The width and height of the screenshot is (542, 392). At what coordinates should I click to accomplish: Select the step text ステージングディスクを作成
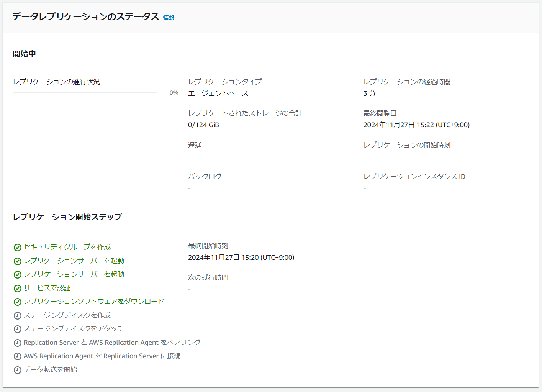(x=67, y=315)
